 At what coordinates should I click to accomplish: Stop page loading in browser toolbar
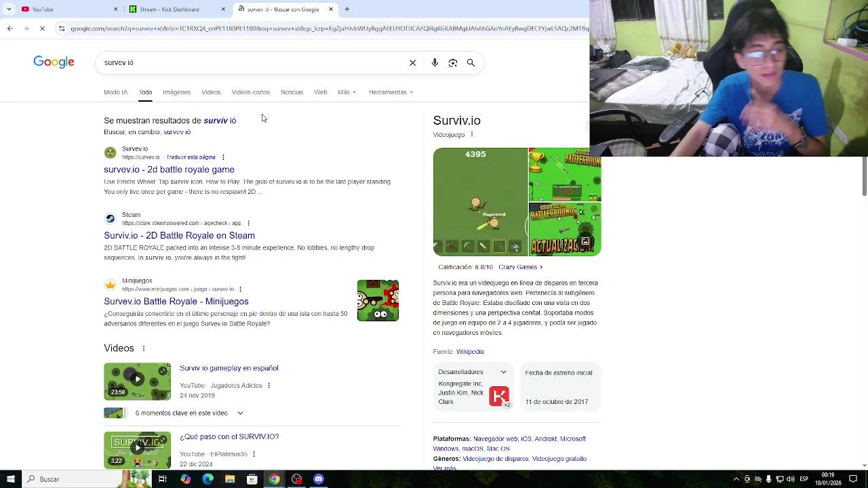42,28
